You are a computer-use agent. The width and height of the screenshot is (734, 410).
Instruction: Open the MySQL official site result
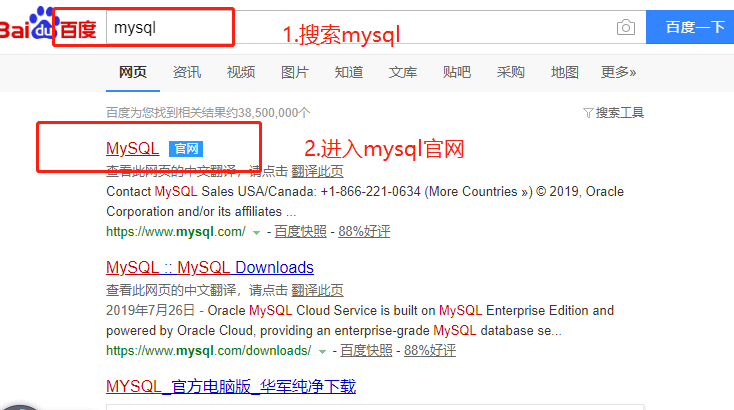(132, 148)
